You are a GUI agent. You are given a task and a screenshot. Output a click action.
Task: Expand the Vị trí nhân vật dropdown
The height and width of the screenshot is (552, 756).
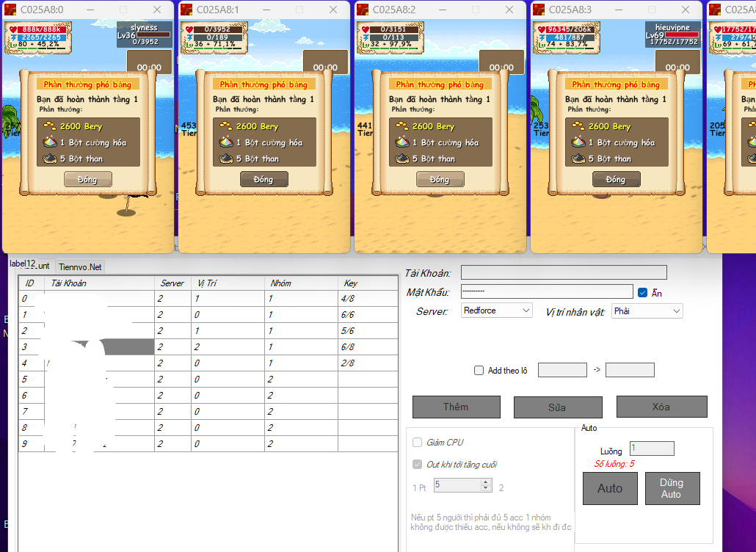[647, 311]
